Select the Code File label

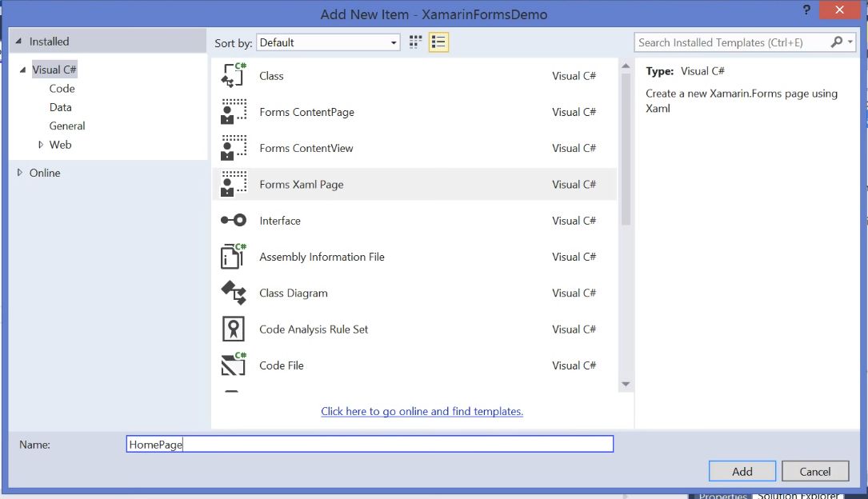click(282, 365)
